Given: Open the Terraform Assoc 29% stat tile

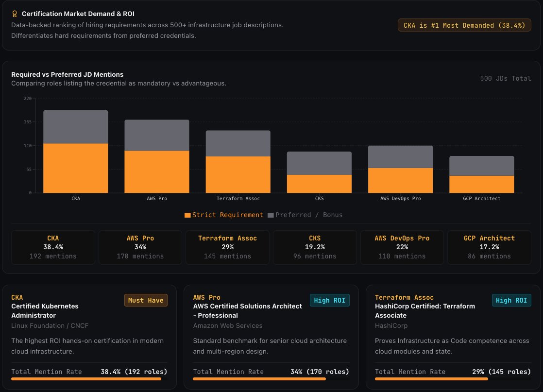Looking at the screenshot, I should (227, 247).
